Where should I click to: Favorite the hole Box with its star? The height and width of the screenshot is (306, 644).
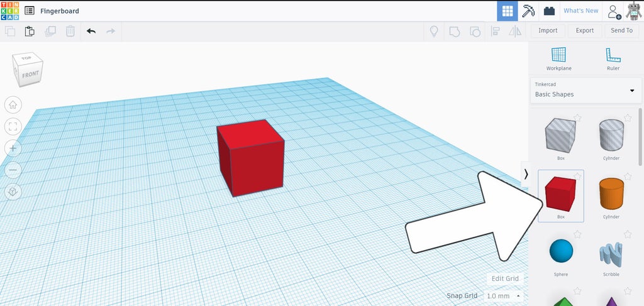[577, 117]
